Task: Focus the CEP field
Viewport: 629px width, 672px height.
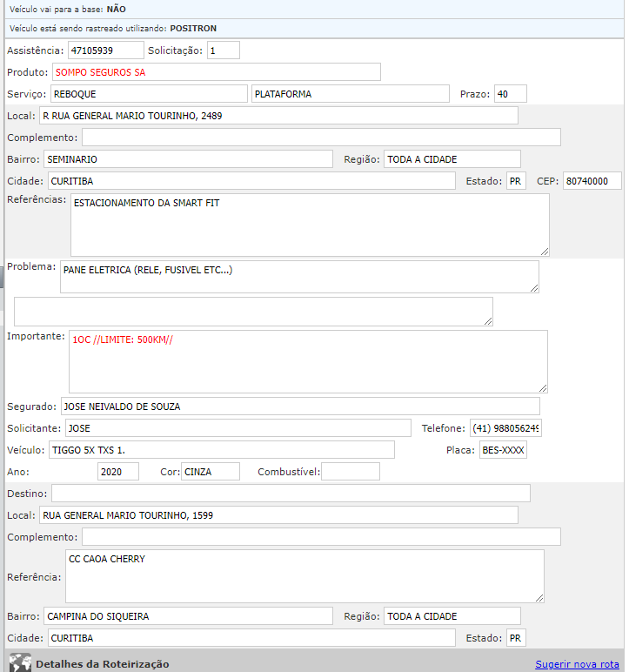Action: point(592,181)
